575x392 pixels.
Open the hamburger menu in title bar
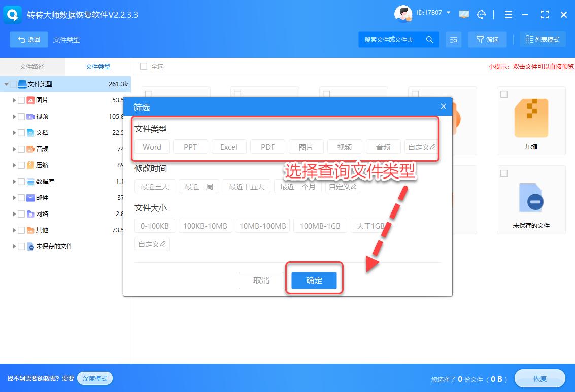coord(509,15)
